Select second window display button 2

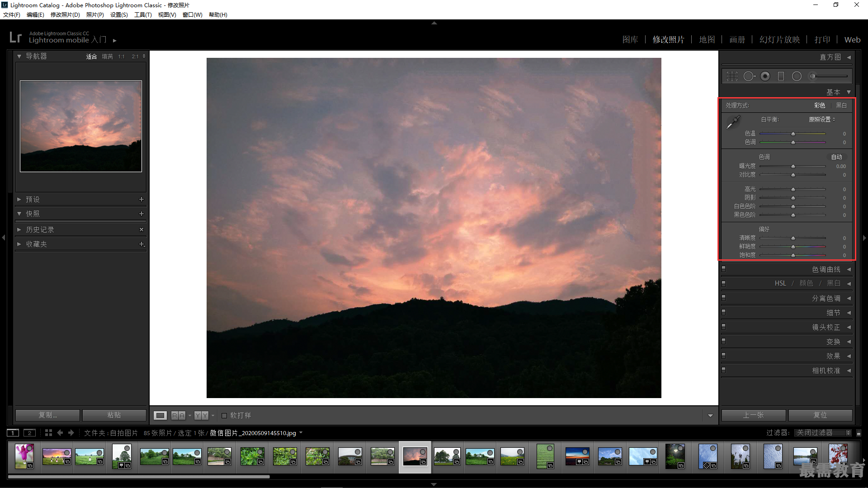(29, 433)
